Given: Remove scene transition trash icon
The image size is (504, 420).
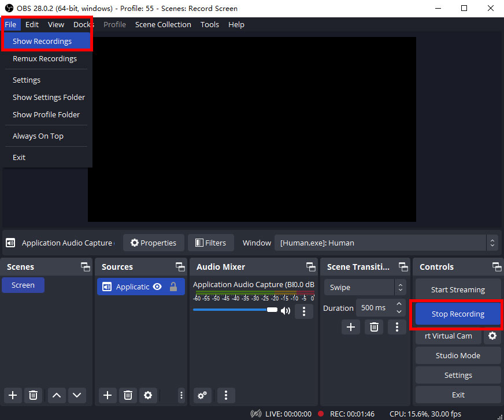Looking at the screenshot, I should 374,327.
